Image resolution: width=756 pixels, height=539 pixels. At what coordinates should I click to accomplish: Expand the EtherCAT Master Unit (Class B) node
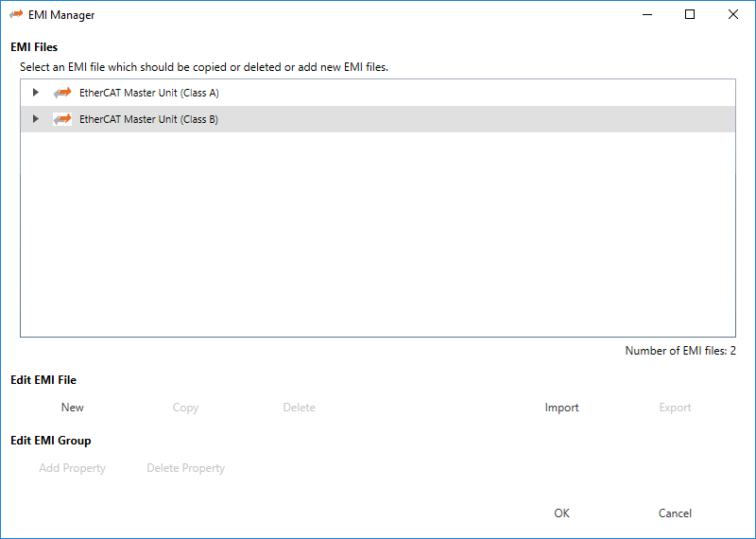pos(36,119)
